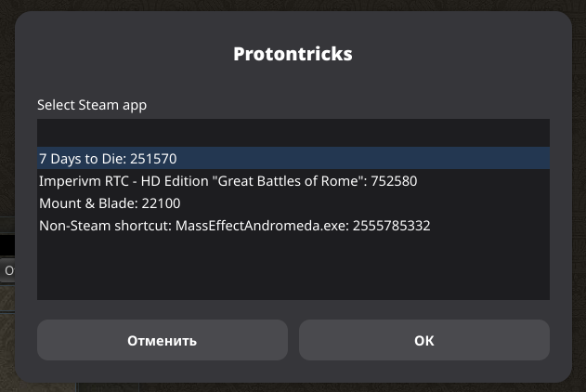Image resolution: width=586 pixels, height=392 pixels.
Task: Click the Protontricks dialog title
Action: point(293,54)
